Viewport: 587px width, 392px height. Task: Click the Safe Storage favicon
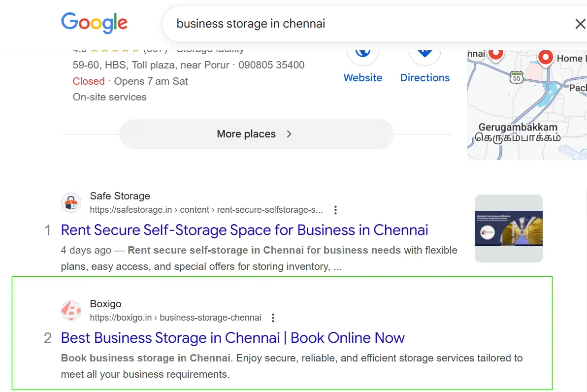[71, 203]
